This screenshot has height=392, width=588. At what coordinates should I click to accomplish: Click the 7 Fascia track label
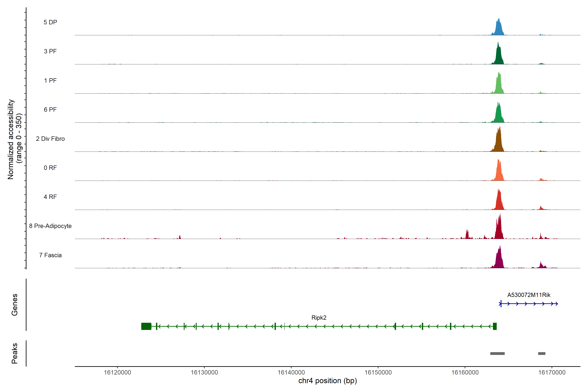50,255
